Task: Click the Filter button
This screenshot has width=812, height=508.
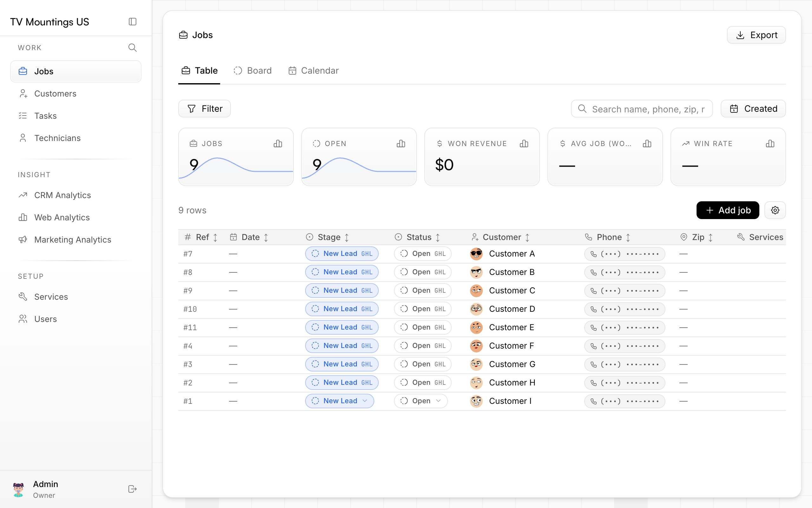Action: [x=204, y=109]
